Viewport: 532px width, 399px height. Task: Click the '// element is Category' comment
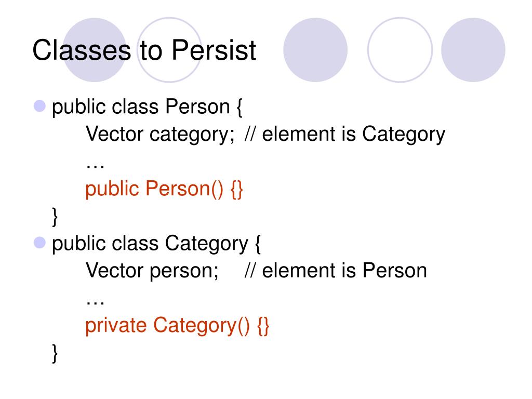click(x=345, y=135)
